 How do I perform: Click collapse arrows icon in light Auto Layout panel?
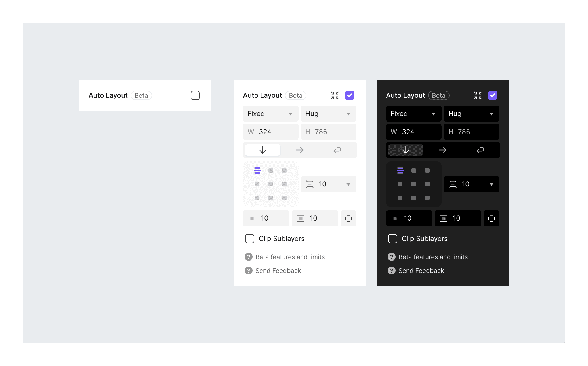pos(335,95)
